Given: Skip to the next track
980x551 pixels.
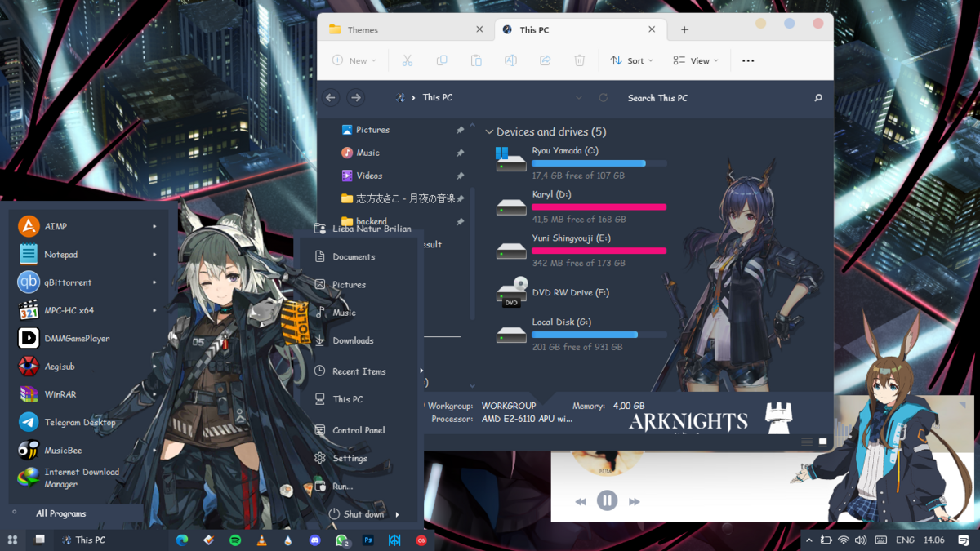Looking at the screenshot, I should coord(634,501).
